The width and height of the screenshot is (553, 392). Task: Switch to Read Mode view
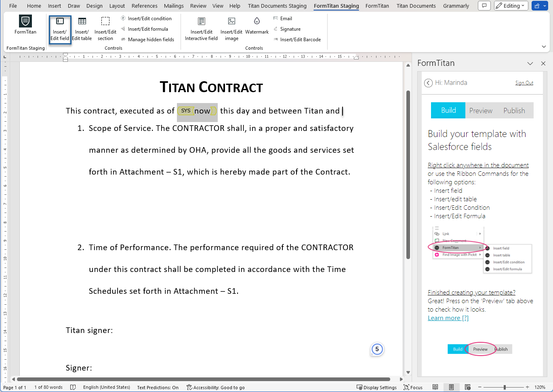(x=435, y=387)
